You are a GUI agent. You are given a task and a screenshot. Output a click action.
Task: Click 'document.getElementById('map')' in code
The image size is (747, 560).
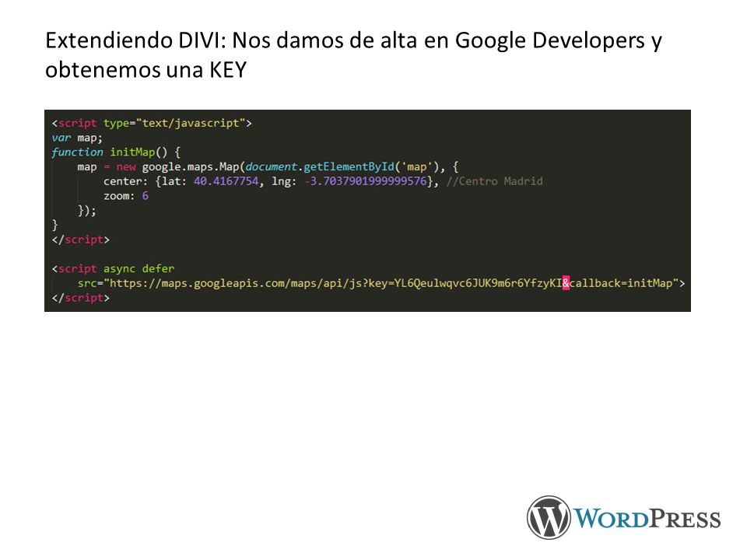coord(342,167)
